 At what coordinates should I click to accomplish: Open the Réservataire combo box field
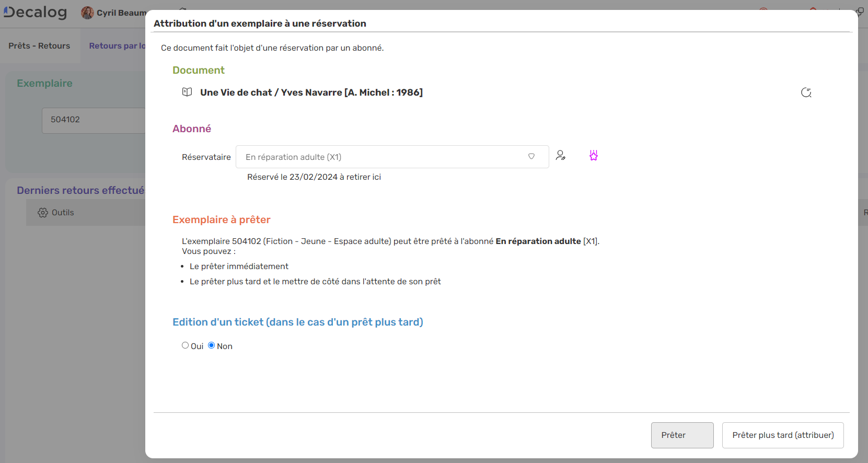(x=381, y=157)
